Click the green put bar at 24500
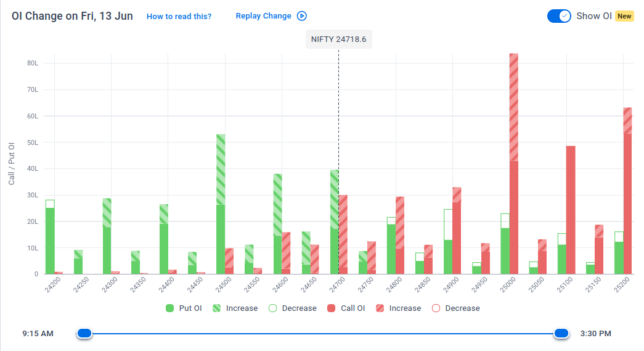 [x=221, y=204]
